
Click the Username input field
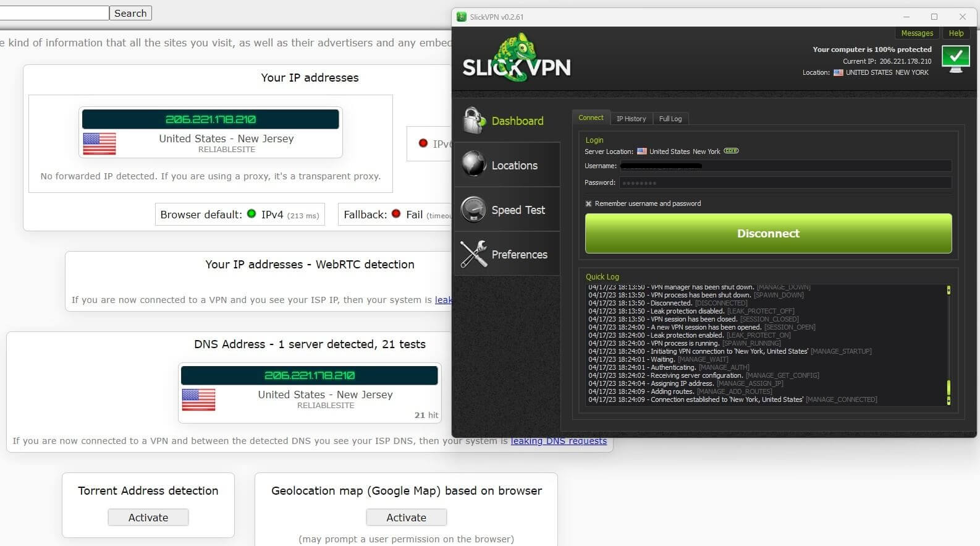pos(786,166)
